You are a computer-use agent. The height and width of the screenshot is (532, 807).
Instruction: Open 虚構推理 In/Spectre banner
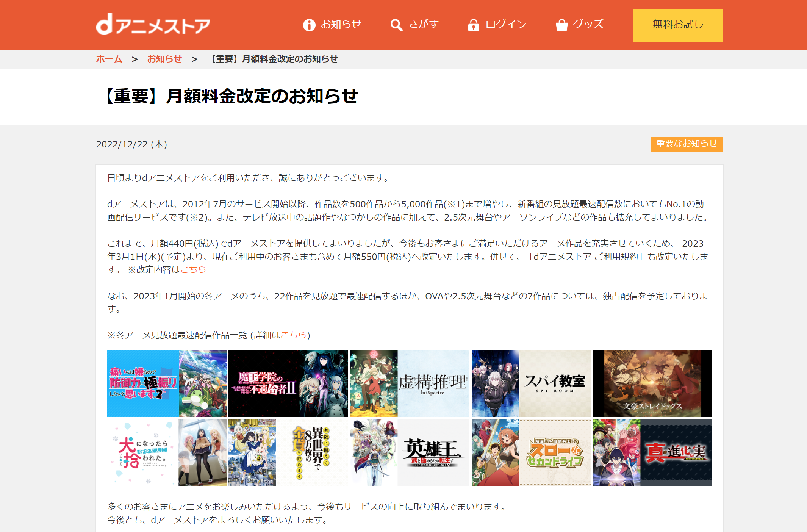[x=410, y=383]
